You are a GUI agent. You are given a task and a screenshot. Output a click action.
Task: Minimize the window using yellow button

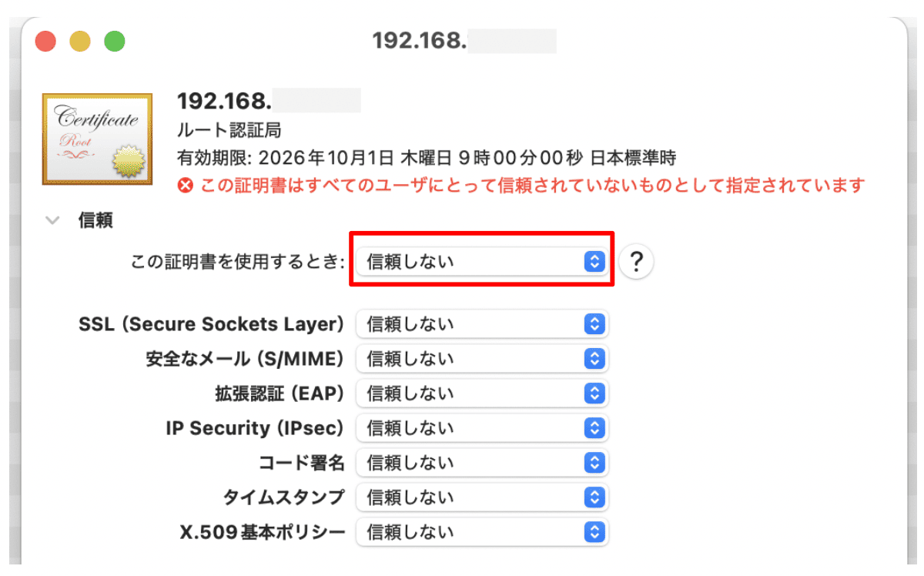[x=80, y=41]
